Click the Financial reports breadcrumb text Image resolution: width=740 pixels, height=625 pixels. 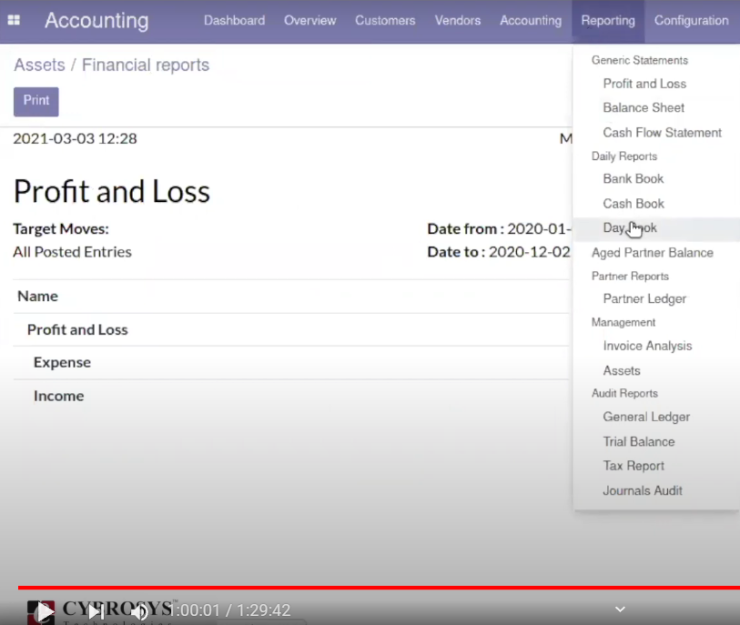point(145,65)
